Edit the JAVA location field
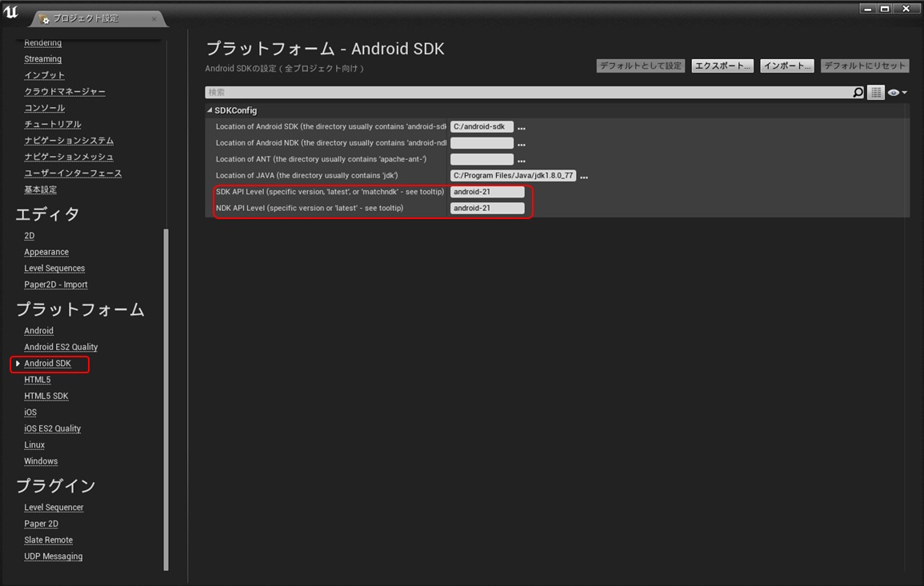 (513, 176)
